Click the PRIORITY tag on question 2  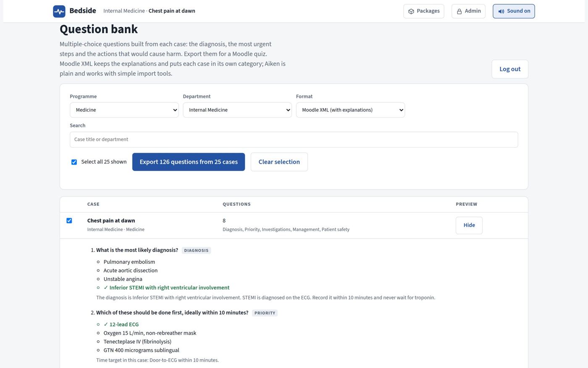[265, 313]
